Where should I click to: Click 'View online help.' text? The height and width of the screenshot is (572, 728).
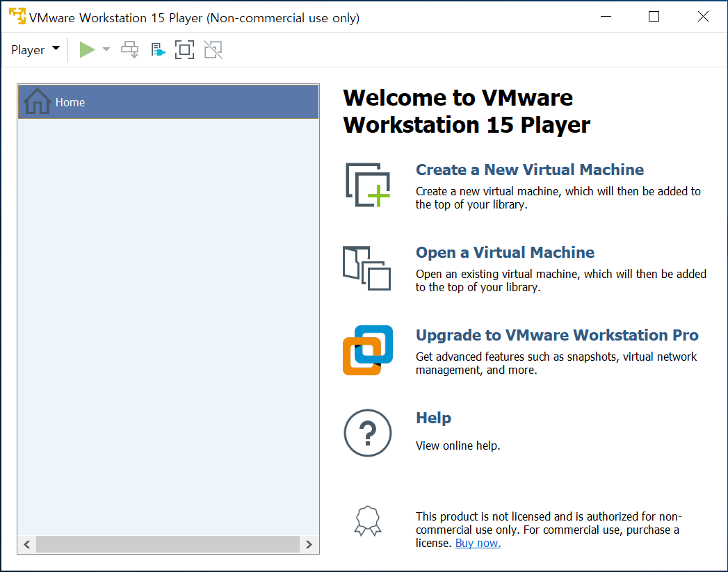pos(458,446)
